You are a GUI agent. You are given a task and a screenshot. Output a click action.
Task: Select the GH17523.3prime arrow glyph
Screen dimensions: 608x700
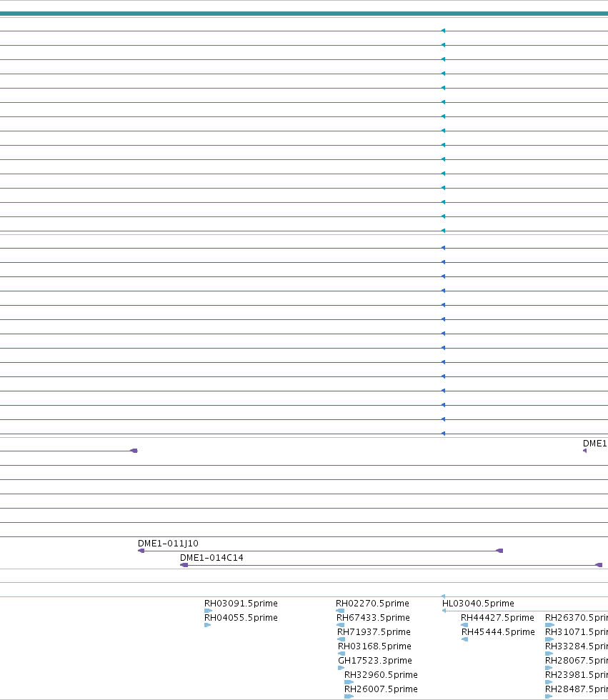point(341,668)
